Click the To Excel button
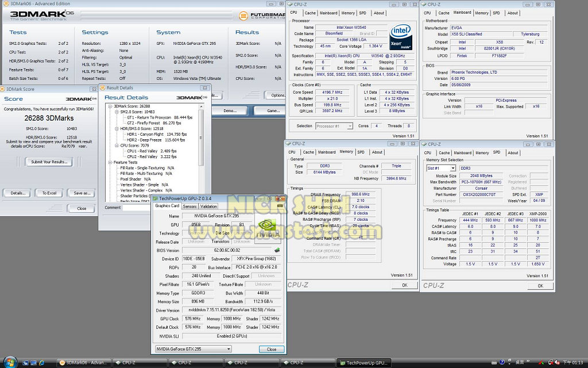This screenshot has width=588, height=368. click(x=49, y=193)
